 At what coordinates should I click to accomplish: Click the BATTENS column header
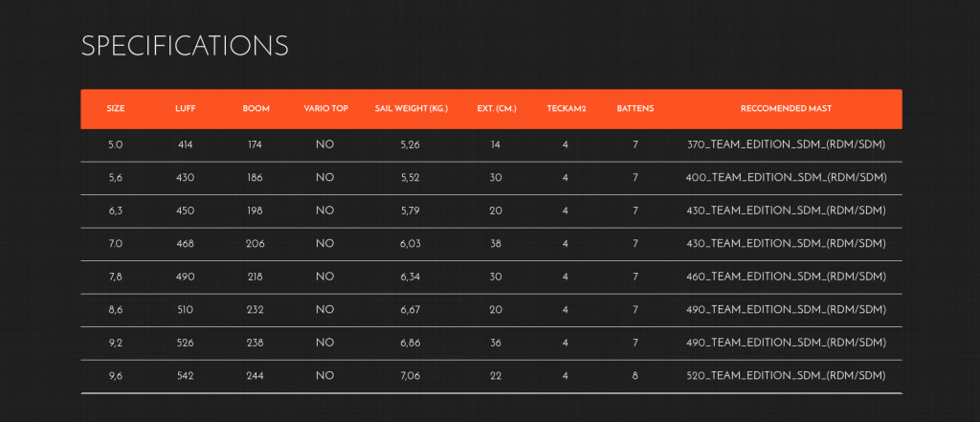635,109
